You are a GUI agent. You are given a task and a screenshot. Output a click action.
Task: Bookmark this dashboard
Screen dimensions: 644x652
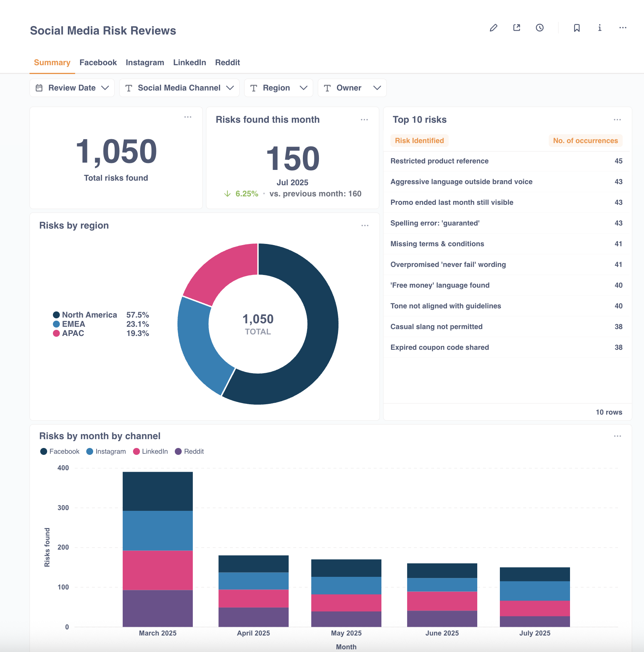[577, 28]
